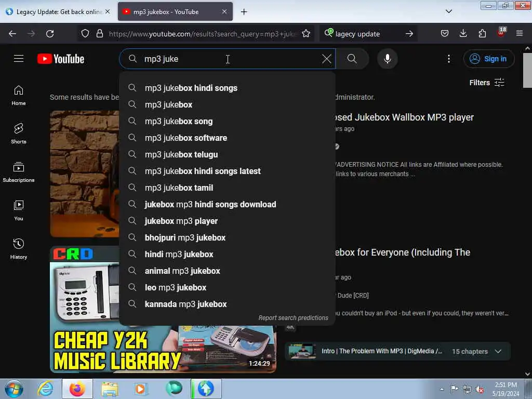532x399 pixels.
Task: Bookmark this page with the star
Action: [x=305, y=34]
